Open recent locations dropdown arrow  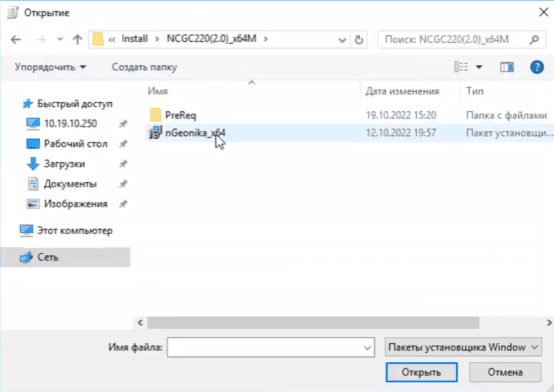tap(60, 40)
